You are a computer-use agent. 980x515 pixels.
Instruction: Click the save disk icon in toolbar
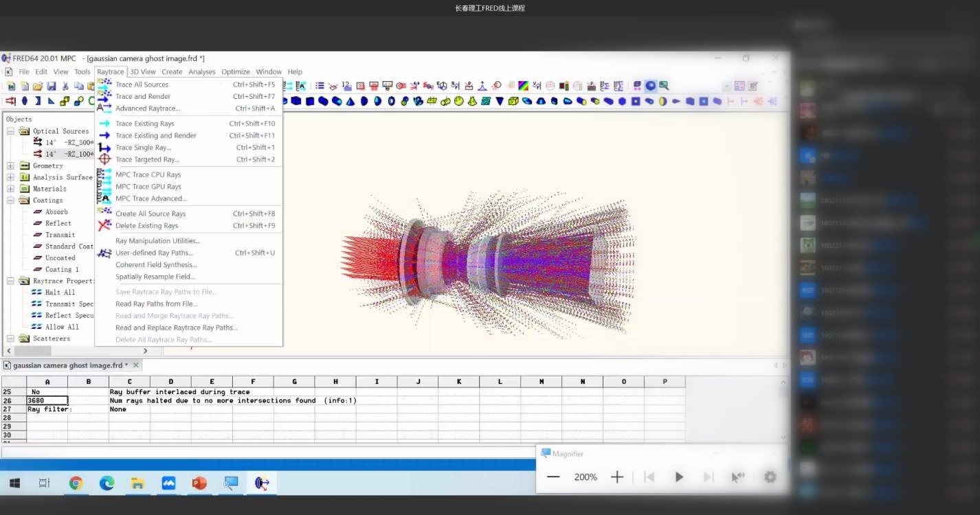pos(51,86)
